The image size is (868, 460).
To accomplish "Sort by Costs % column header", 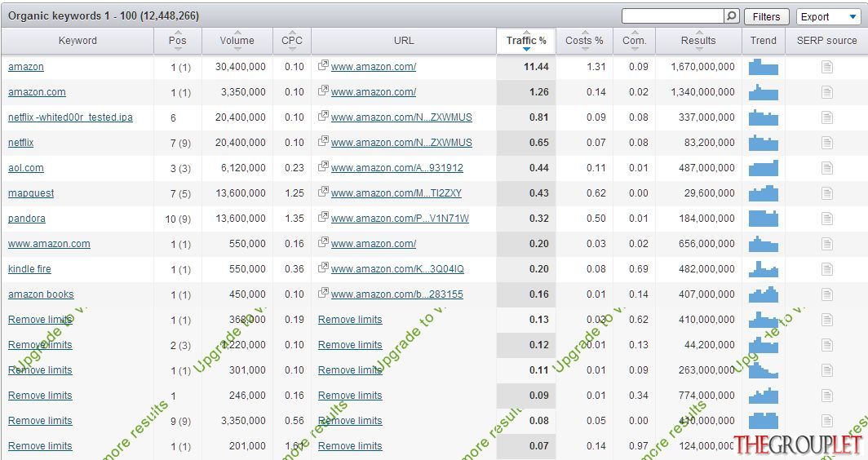I will coord(584,41).
